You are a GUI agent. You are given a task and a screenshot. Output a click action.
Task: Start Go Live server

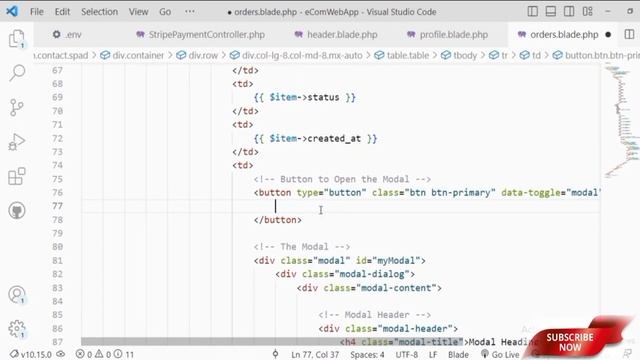500,354
